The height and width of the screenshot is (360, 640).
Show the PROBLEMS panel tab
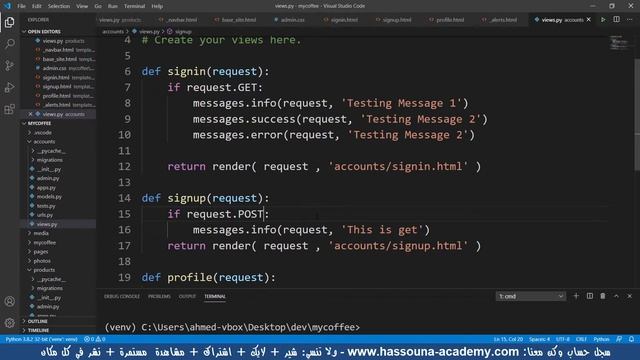[159, 296]
